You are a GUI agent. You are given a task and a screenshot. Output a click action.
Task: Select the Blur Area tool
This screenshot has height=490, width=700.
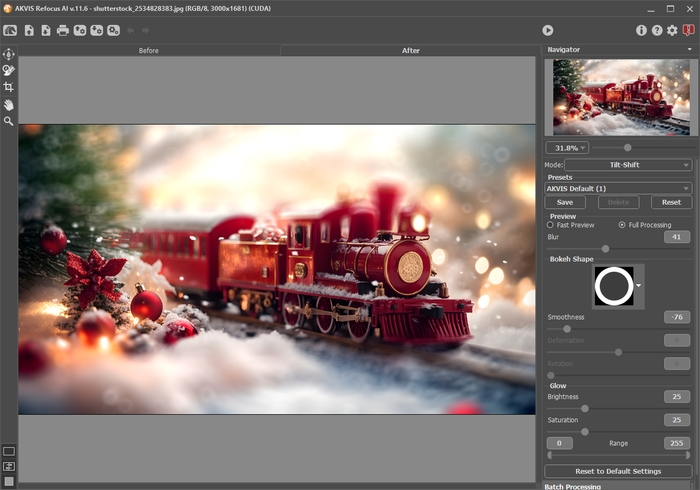click(x=8, y=54)
